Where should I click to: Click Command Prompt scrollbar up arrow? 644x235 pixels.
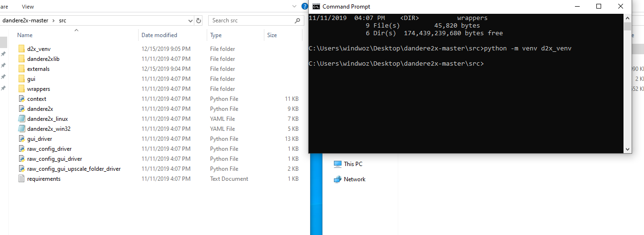627,17
